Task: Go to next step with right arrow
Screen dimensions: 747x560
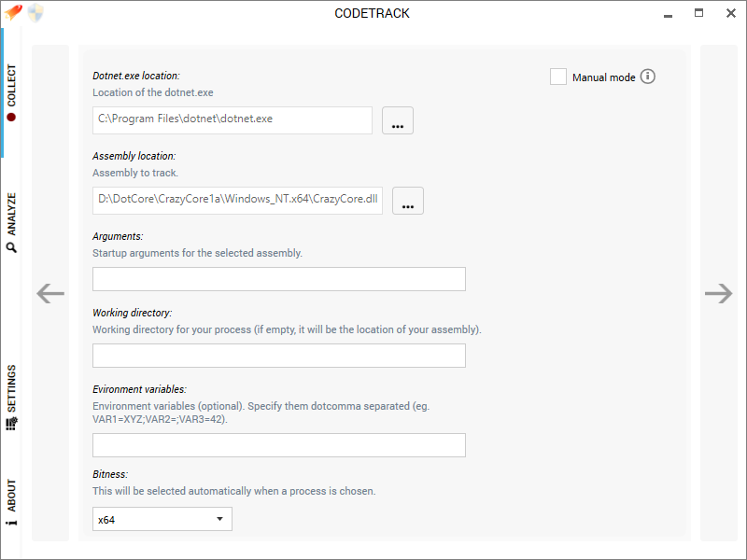Action: [718, 293]
